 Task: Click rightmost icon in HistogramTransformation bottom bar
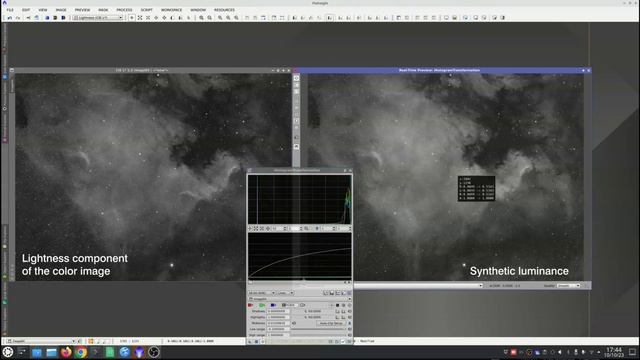(349, 342)
